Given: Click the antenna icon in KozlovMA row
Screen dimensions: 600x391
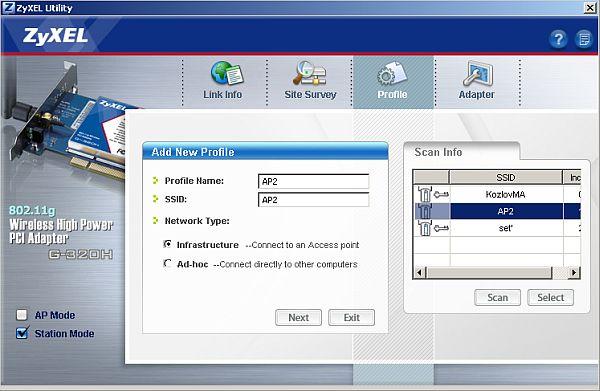Looking at the screenshot, I should point(424,194).
